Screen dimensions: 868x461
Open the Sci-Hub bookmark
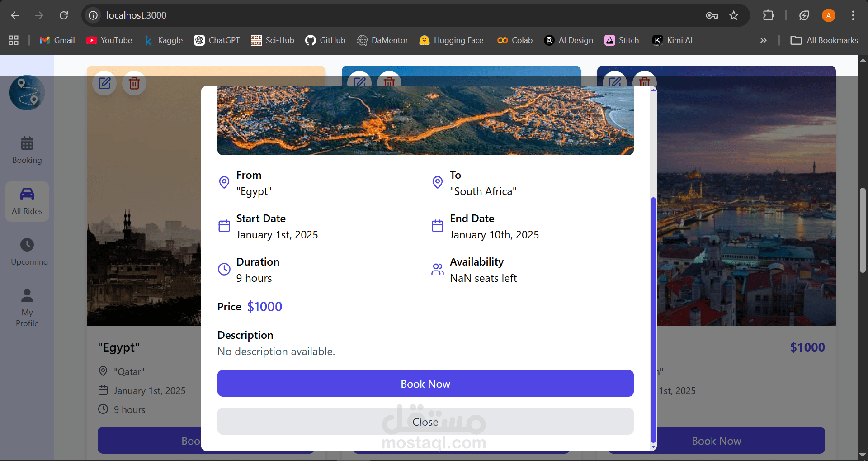pos(273,40)
